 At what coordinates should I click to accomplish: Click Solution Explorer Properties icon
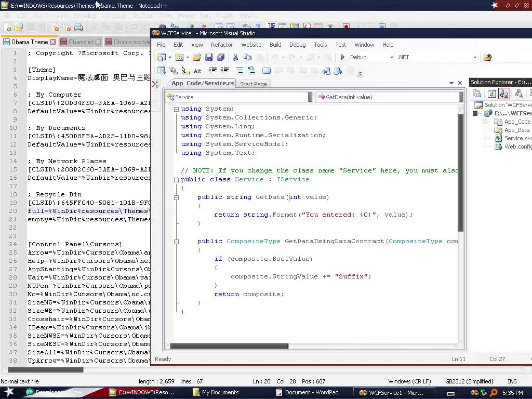coord(477,94)
